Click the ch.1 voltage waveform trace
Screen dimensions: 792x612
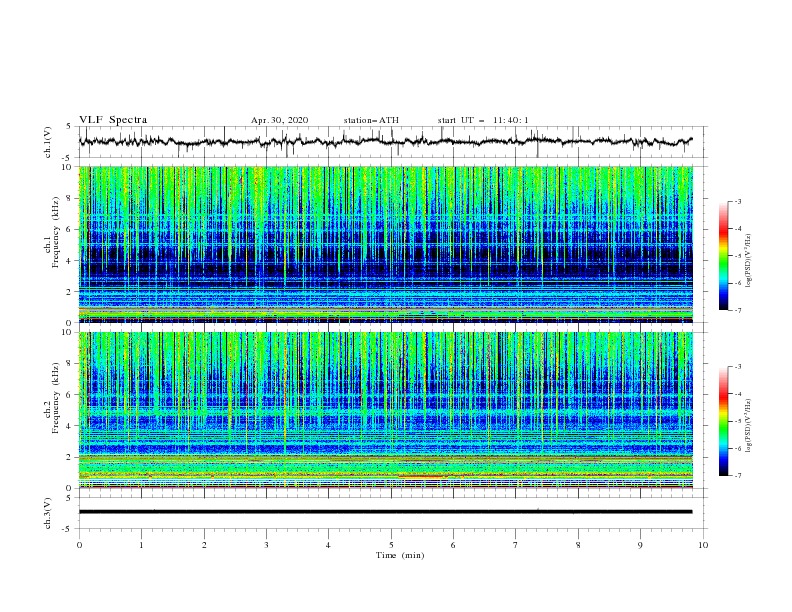point(385,142)
